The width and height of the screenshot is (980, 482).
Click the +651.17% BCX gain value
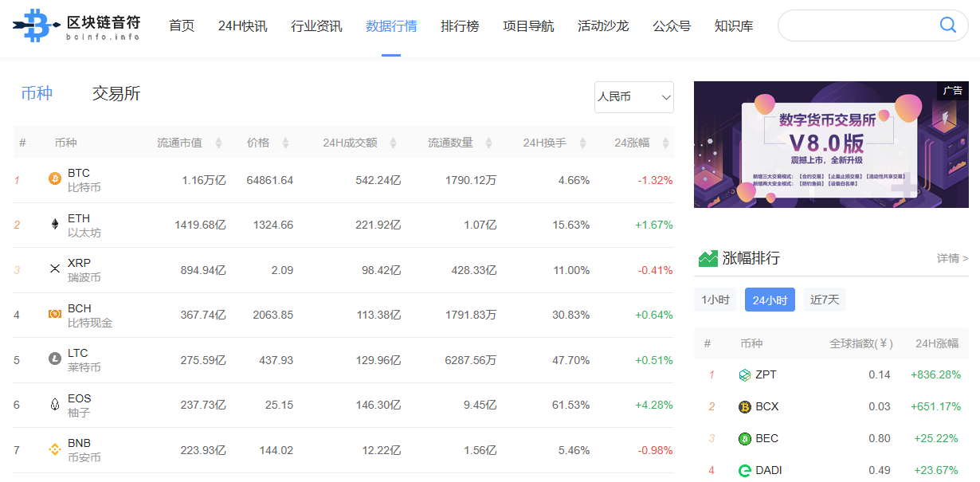pos(935,406)
